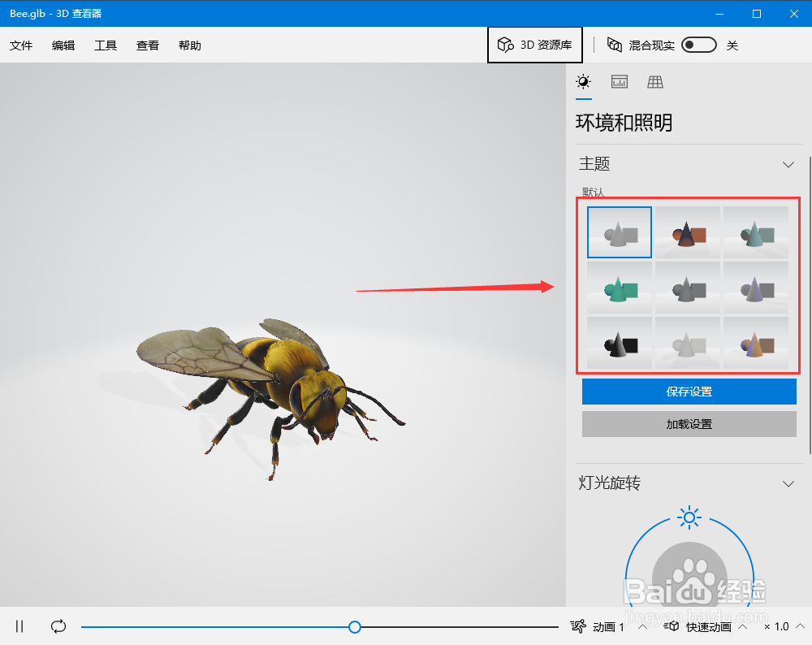Click the 加载设置 button
This screenshot has width=812, height=645.
[689, 424]
